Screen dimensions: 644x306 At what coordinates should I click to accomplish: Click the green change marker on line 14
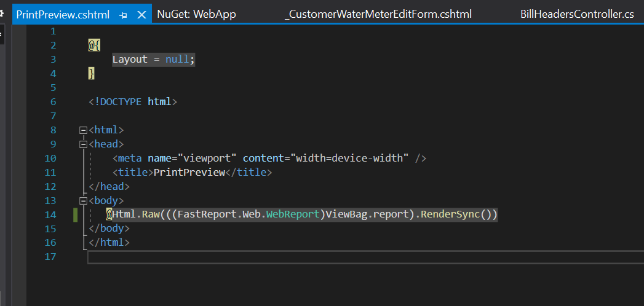76,214
